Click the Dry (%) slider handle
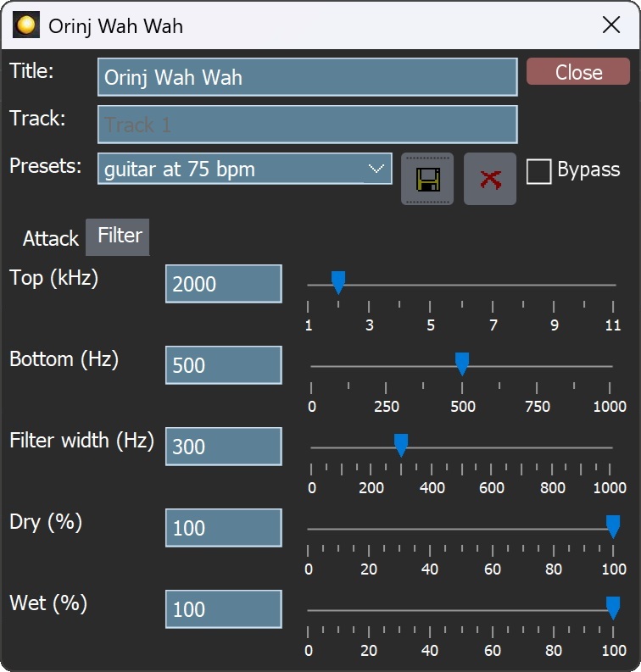The width and height of the screenshot is (641, 672). [x=613, y=526]
